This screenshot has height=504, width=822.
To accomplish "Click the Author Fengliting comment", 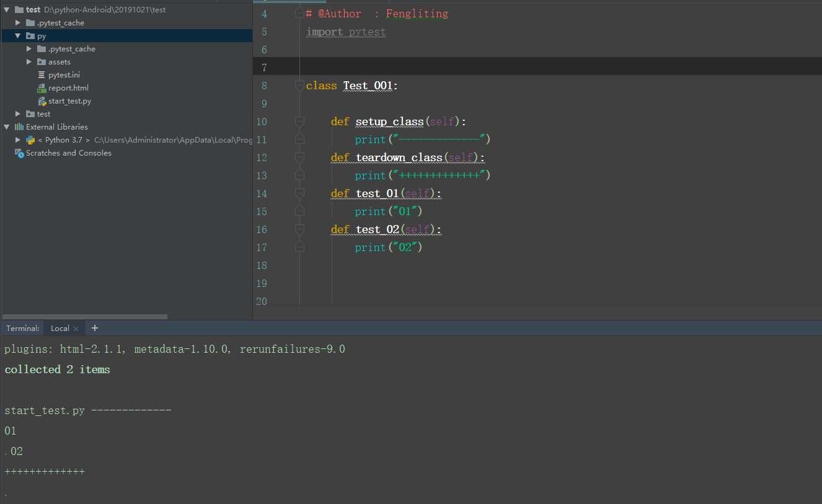I will [377, 14].
